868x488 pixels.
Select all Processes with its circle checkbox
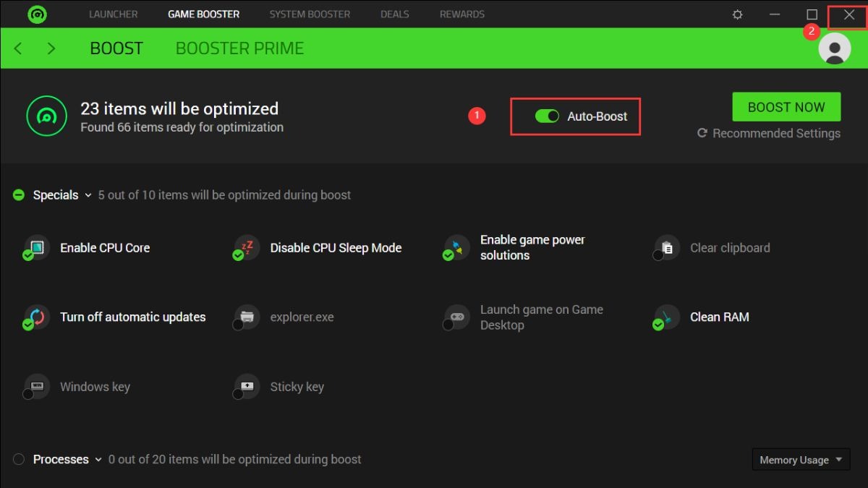(x=19, y=459)
